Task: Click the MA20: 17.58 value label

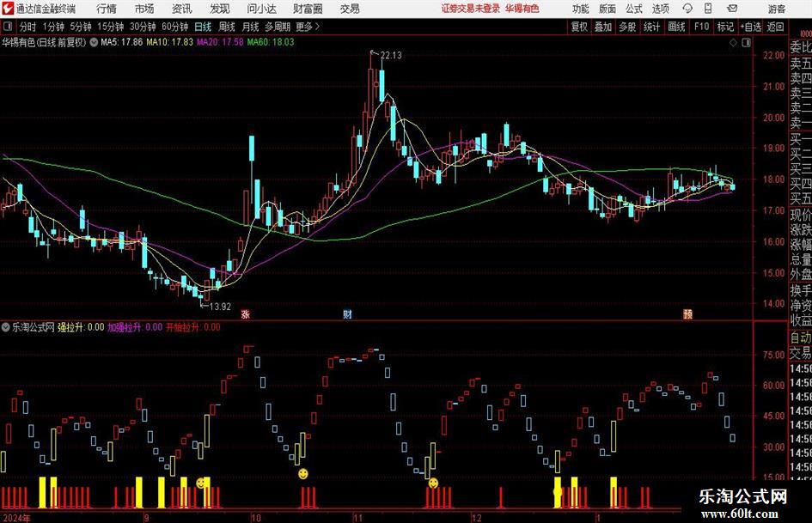Action: point(220,42)
